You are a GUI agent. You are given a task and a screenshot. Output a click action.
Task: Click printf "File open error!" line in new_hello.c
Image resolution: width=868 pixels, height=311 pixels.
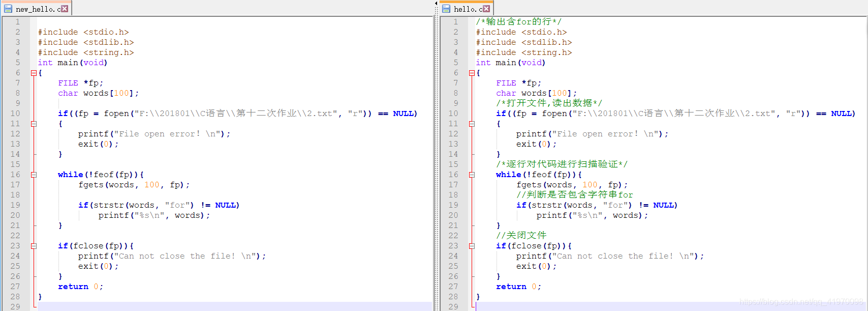point(154,134)
